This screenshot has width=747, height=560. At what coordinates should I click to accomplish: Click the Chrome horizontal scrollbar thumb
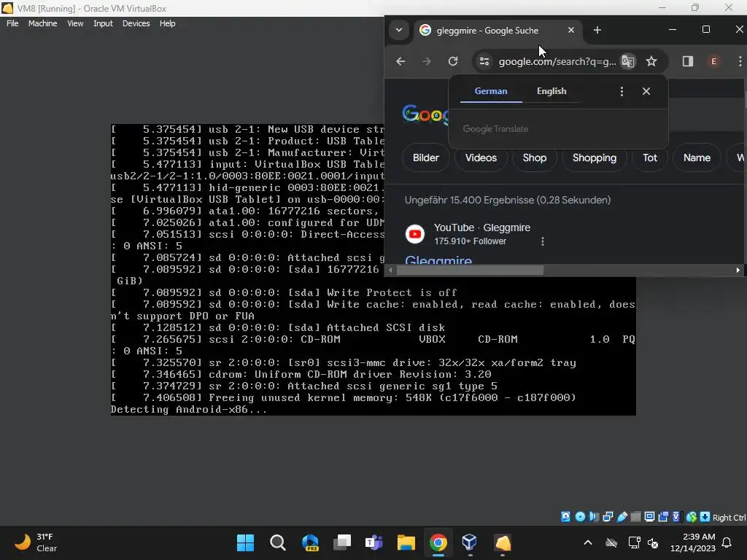[470, 270]
